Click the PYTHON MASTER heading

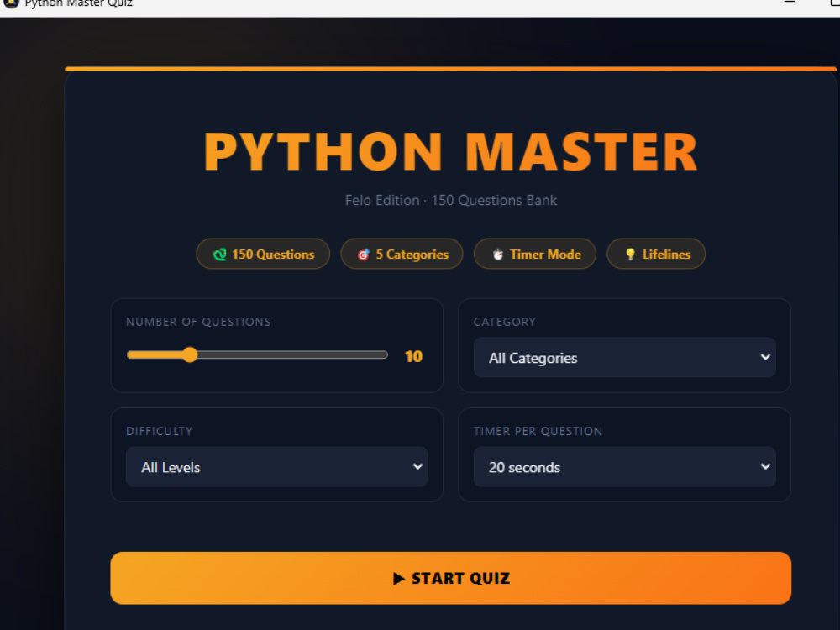[450, 152]
